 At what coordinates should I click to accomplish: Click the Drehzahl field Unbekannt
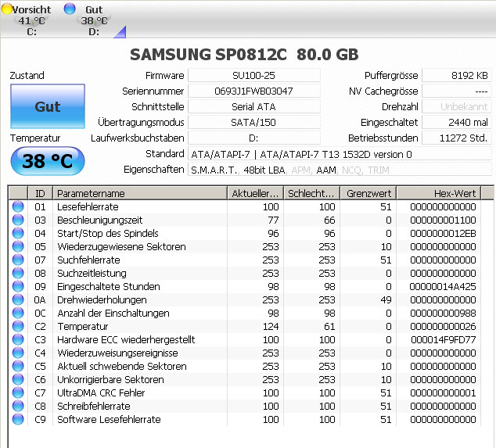click(x=457, y=106)
